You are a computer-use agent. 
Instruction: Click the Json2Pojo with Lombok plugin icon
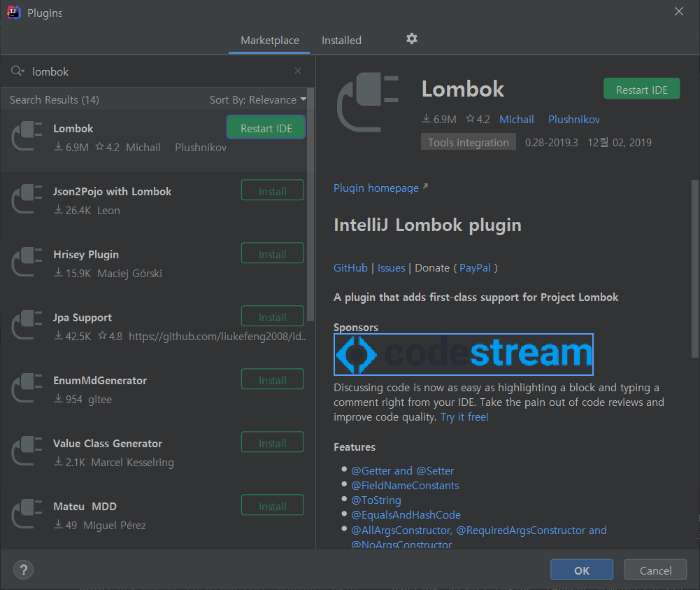click(27, 199)
